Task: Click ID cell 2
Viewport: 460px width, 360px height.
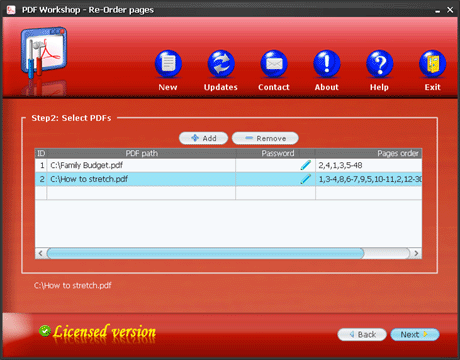Action: click(41, 179)
